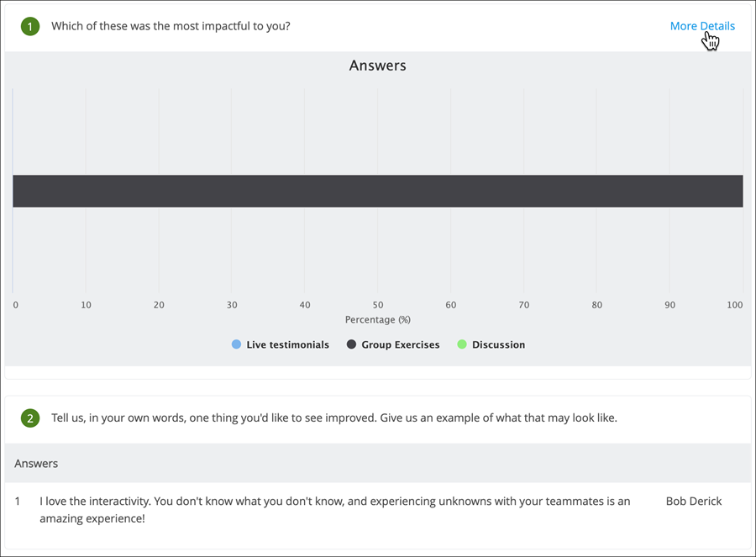Click the cursor hand icon near More Details
Image resolution: width=756 pixels, height=557 pixels.
click(x=711, y=40)
